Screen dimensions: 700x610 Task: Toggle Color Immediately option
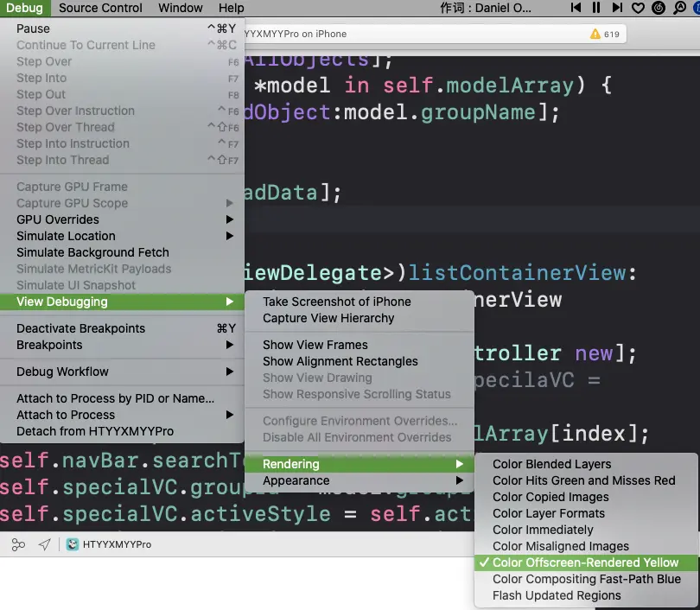point(586,531)
